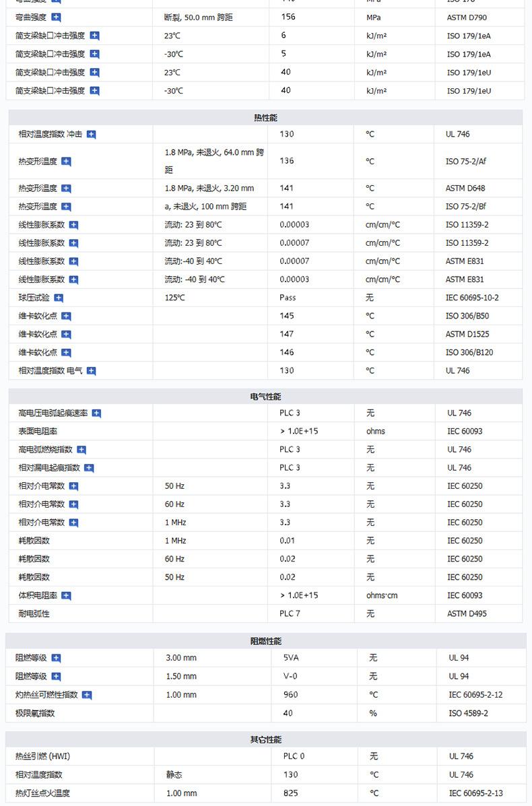The width and height of the screenshot is (532, 806).
Task: Click the plus icon beside 体积电阻率
Action: (x=66, y=596)
